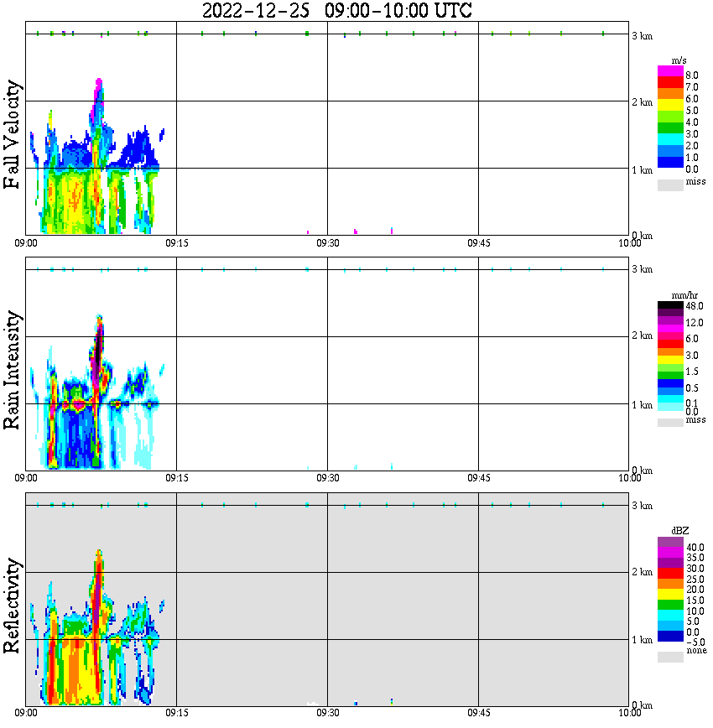
Task: Select the green swatch in the dBZ legend
Action: pyautogui.click(x=670, y=605)
